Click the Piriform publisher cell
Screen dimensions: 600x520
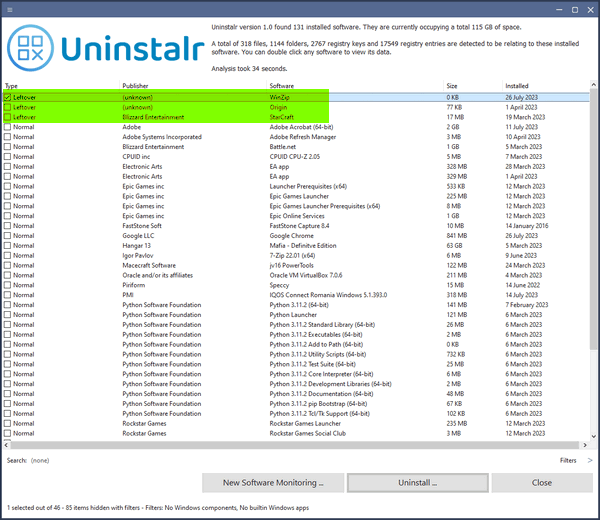point(134,285)
